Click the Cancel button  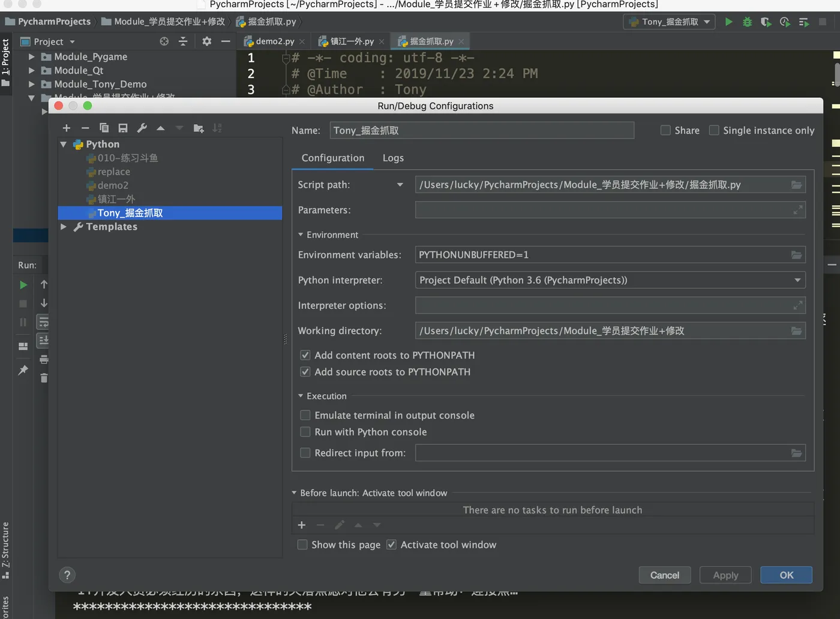coord(665,575)
